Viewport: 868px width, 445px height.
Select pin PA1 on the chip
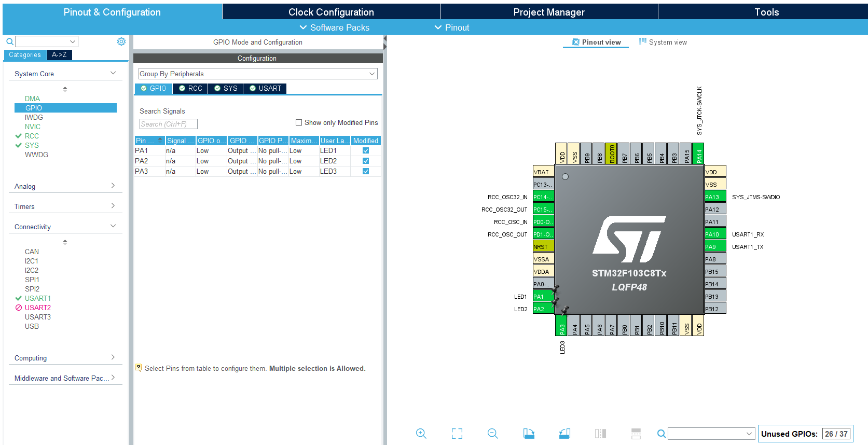[543, 297]
